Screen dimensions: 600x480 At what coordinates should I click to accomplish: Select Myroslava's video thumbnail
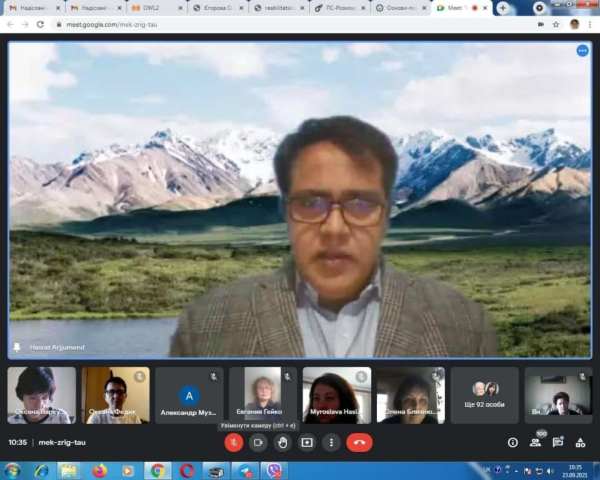pyautogui.click(x=337, y=395)
